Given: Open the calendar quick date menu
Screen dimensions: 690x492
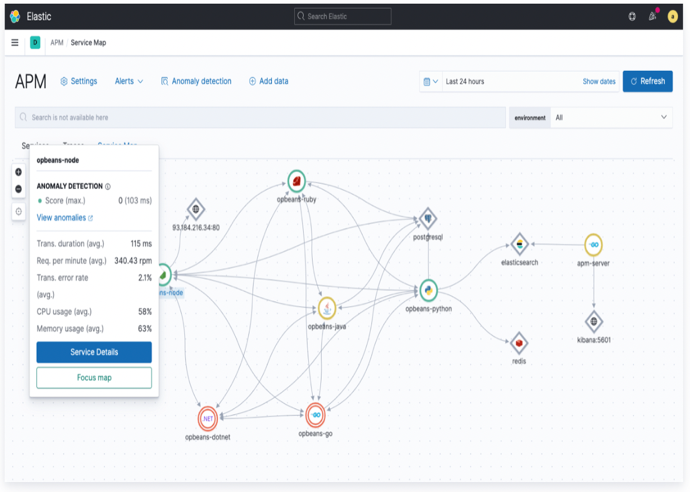Looking at the screenshot, I should click(x=430, y=81).
